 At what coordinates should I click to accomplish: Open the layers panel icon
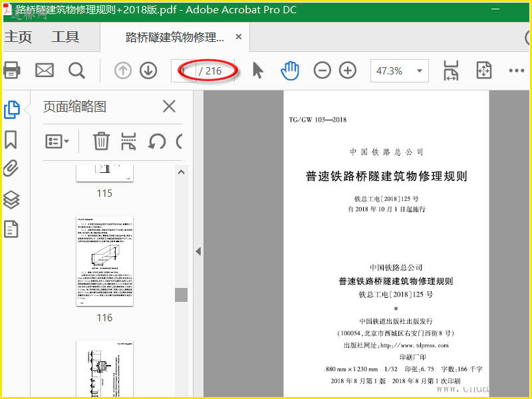click(11, 199)
